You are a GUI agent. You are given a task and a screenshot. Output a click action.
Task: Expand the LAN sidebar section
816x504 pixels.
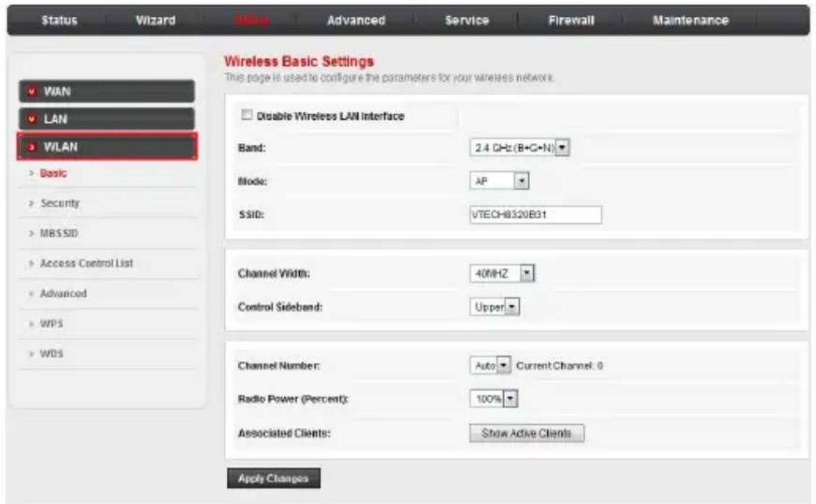(106, 119)
